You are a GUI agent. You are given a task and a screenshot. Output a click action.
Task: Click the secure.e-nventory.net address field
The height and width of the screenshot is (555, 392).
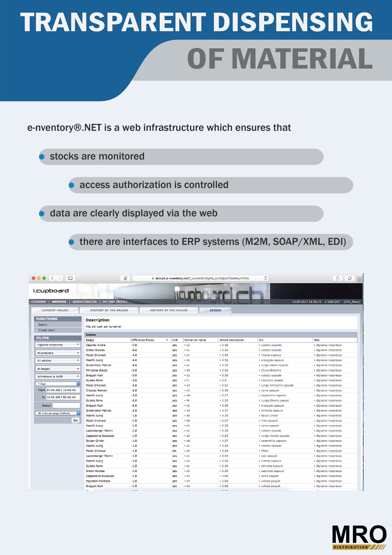[x=200, y=278]
